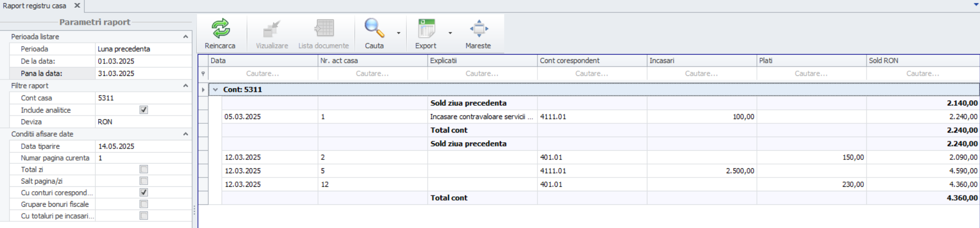The height and width of the screenshot is (228, 980).
Task: Click the Vizualizare toolbar icon
Action: tap(272, 29)
